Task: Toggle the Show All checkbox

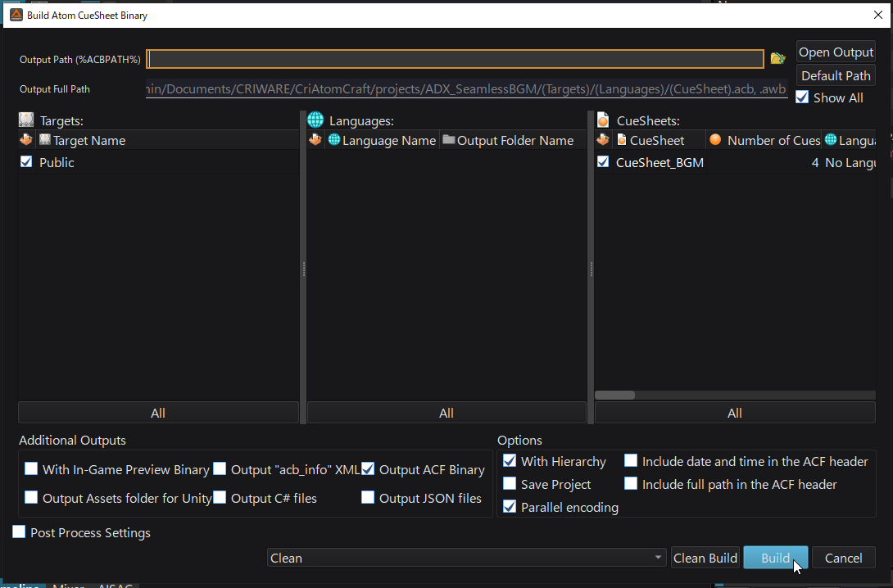Action: (803, 97)
